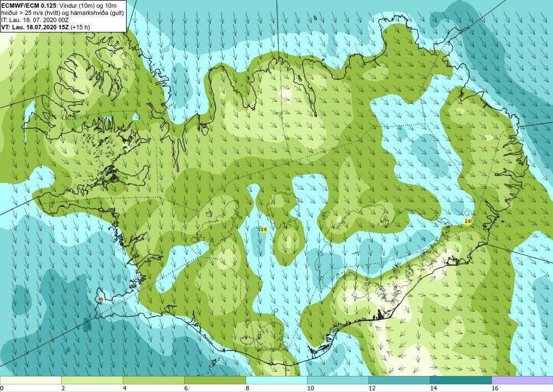Viewport: 553px width, 392px height.
Task: Click the pale cream 0–2 m/s legend swatch
Action: tap(30, 380)
